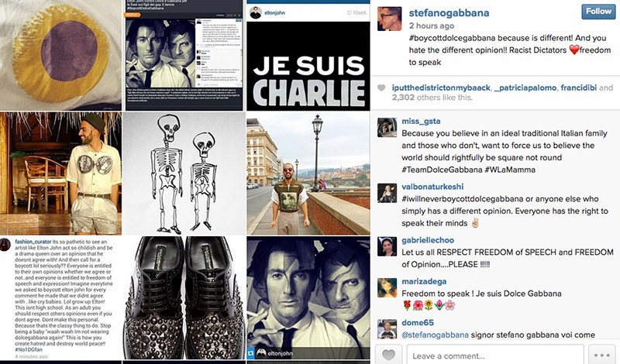The image size is (620, 364).
Task: Click stefanogabbana profile avatar
Action: 390,19
